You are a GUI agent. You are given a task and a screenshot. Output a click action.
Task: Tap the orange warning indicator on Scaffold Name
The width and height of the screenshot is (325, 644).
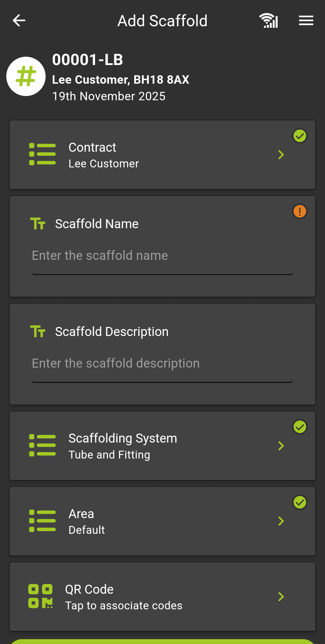tap(300, 211)
